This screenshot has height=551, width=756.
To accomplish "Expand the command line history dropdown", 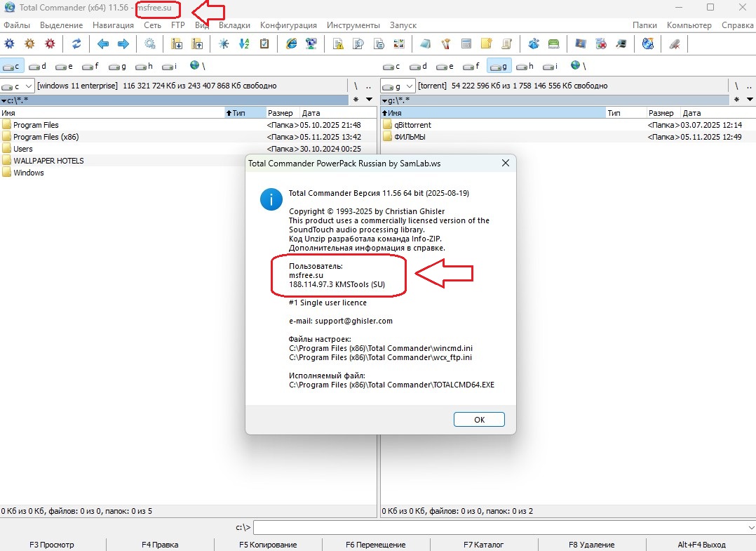I will [749, 527].
